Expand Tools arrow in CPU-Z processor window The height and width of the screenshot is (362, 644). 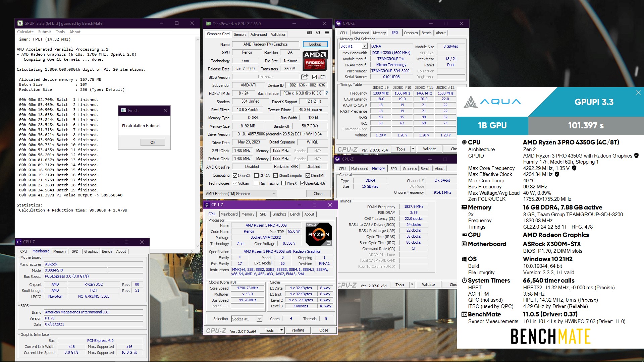coord(281,330)
